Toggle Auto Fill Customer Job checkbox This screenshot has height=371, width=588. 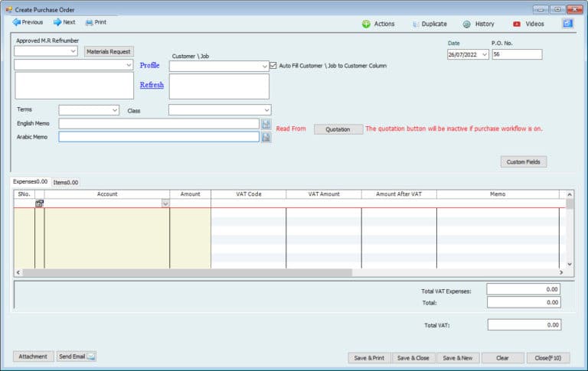coord(273,66)
